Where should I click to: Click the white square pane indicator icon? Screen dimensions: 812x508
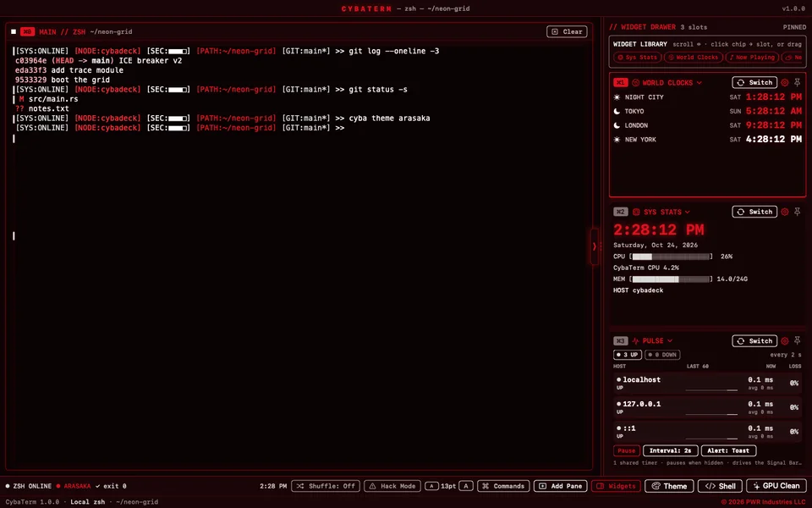click(x=14, y=31)
